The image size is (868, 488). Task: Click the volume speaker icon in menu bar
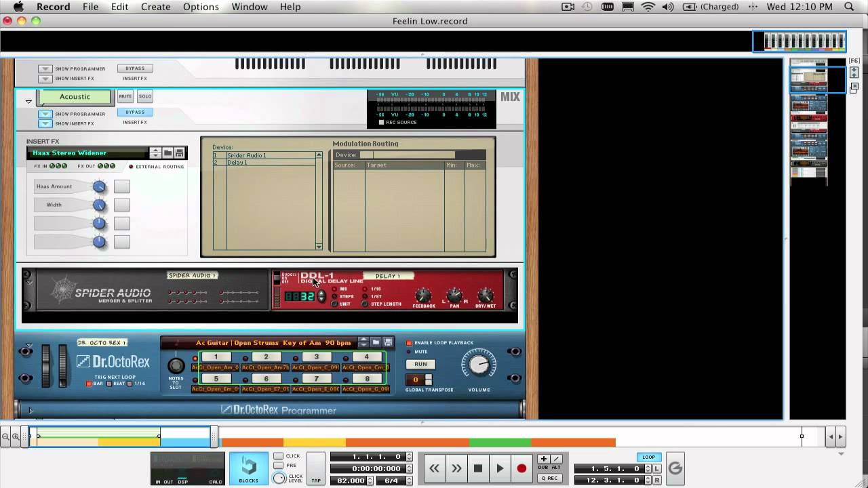point(667,7)
